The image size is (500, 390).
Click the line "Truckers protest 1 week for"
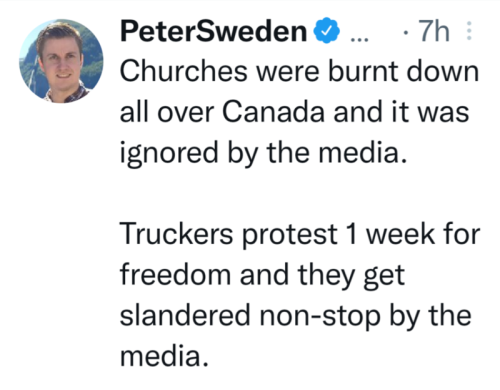300,234
